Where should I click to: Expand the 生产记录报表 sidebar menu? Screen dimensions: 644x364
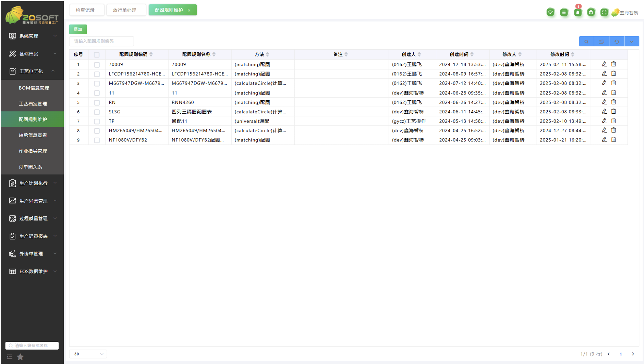point(32,236)
